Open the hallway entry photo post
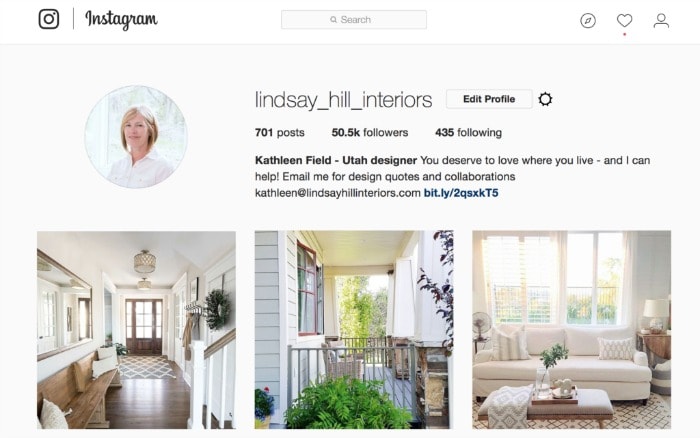The width and height of the screenshot is (700, 438). [x=136, y=330]
